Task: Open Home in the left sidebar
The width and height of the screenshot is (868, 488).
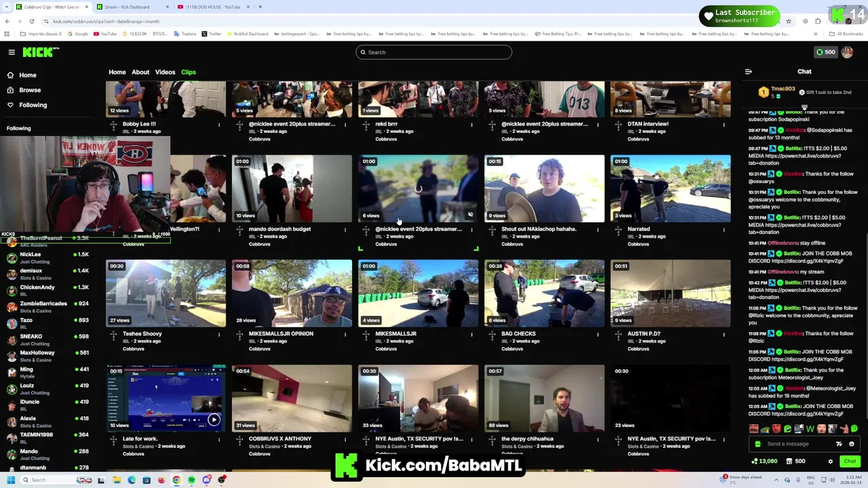Action: pos(28,75)
